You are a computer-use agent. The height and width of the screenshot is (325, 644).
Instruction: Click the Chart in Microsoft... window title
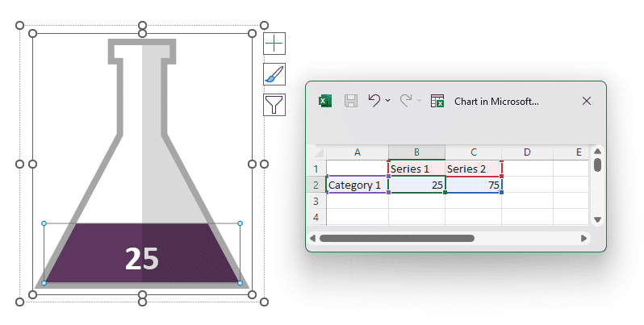pos(496,102)
